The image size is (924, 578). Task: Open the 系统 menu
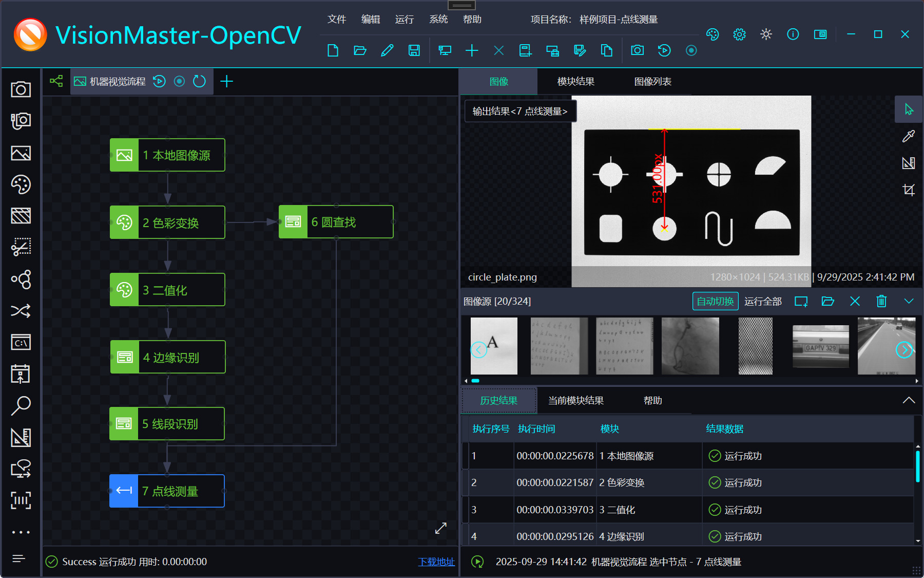click(x=438, y=20)
